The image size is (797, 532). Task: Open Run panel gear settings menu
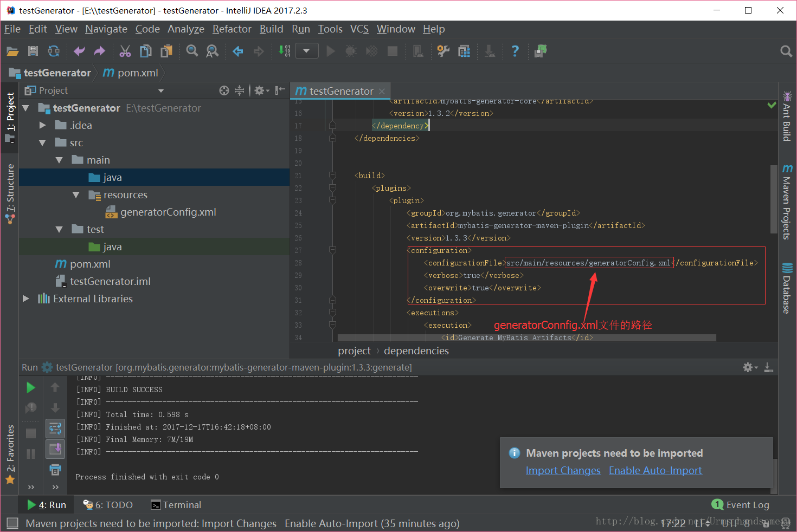pos(750,367)
